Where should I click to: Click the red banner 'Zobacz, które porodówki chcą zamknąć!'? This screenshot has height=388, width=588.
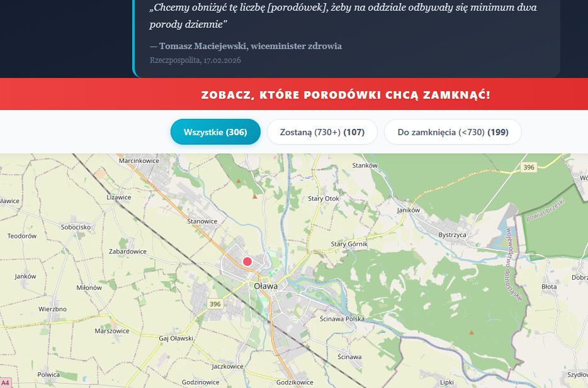(345, 95)
